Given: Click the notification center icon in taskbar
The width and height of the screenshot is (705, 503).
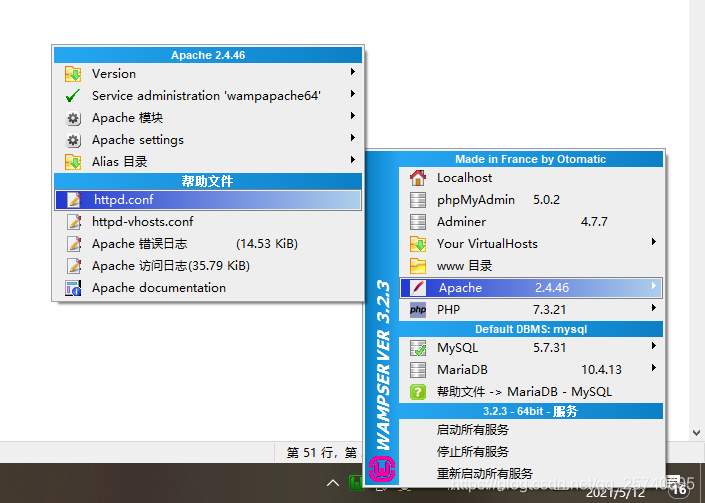Looking at the screenshot, I should click(x=678, y=487).
